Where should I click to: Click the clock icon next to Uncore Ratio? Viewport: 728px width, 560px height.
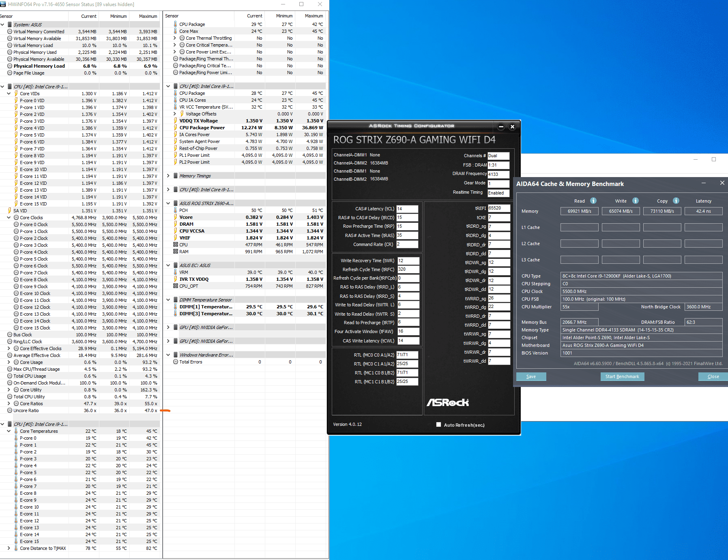10,410
